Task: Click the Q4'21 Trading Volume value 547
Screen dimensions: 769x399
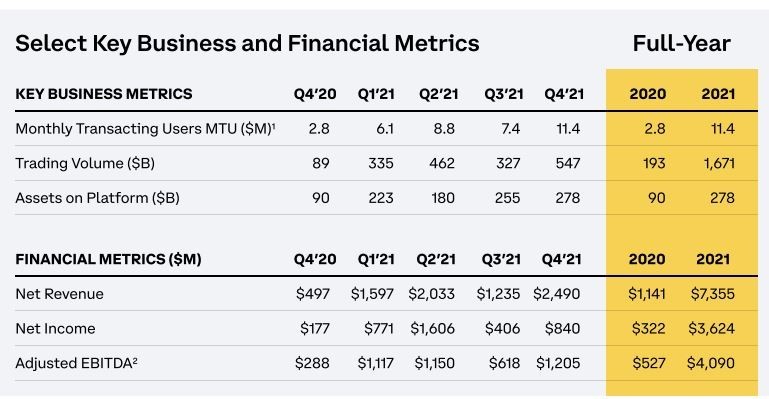Action: [x=567, y=163]
